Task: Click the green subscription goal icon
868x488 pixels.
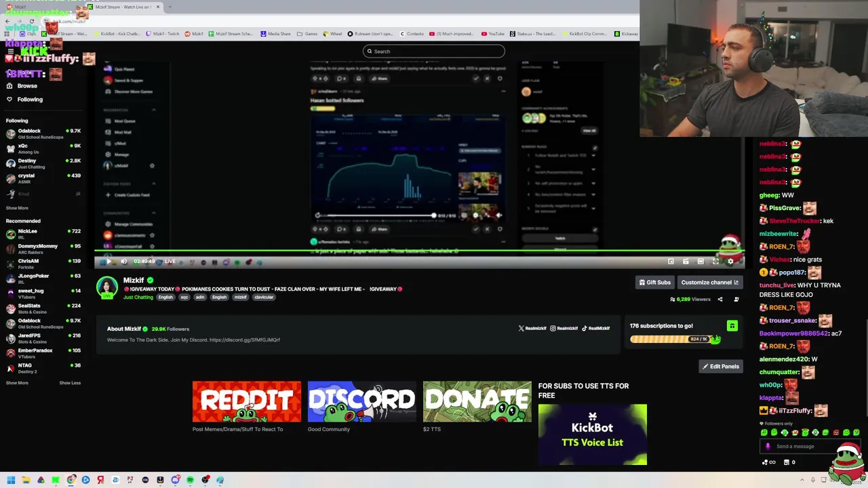Action: pyautogui.click(x=732, y=327)
